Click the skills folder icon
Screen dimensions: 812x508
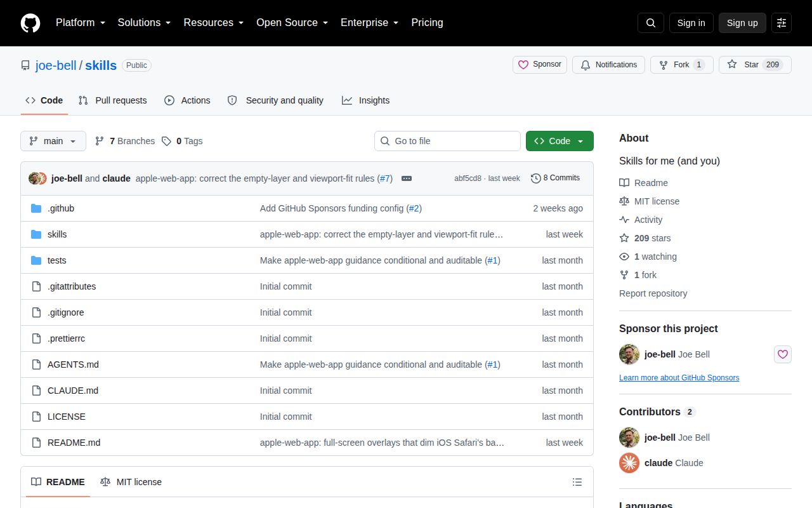pos(36,234)
